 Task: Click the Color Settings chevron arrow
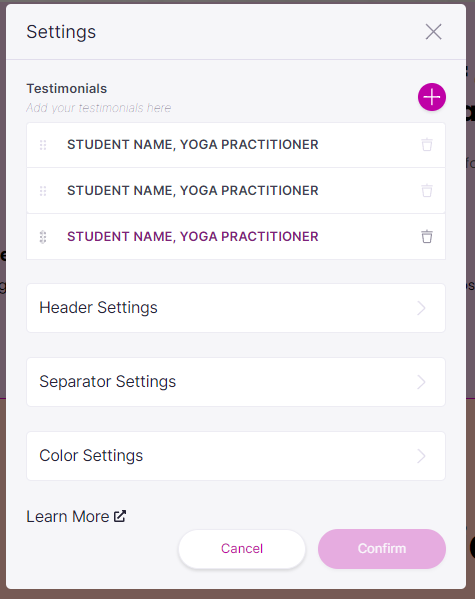click(x=421, y=456)
